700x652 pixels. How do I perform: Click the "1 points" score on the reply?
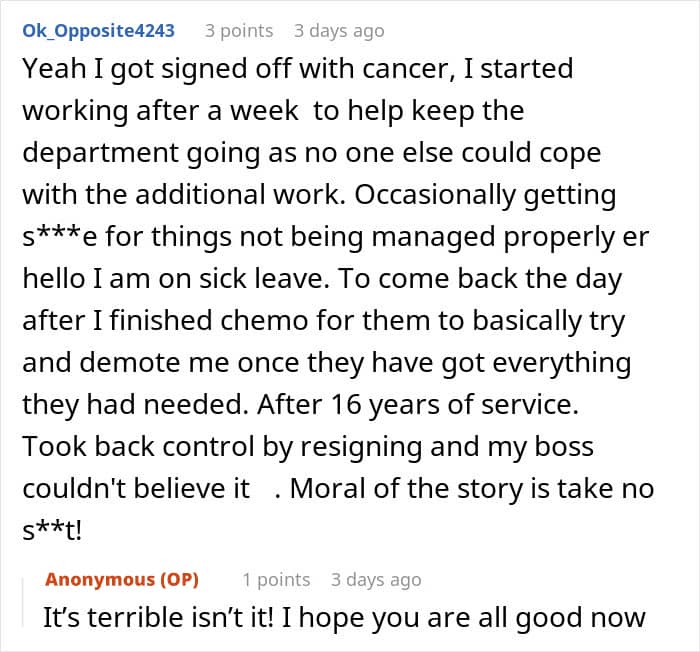pos(276,580)
